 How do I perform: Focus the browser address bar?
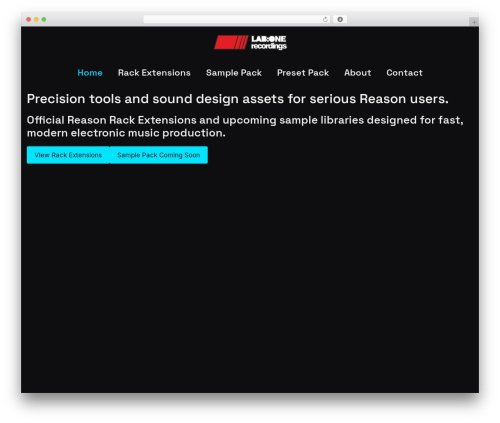point(237,20)
